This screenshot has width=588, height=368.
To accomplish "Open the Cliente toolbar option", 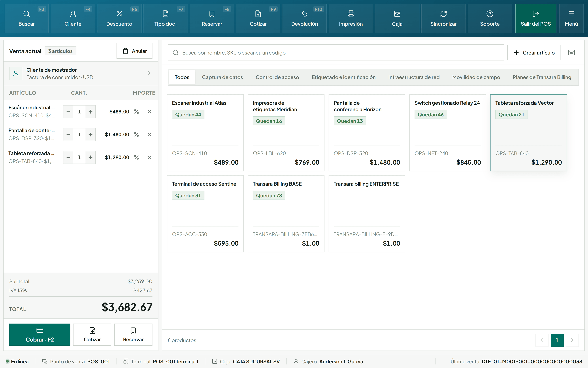I will click(x=73, y=19).
